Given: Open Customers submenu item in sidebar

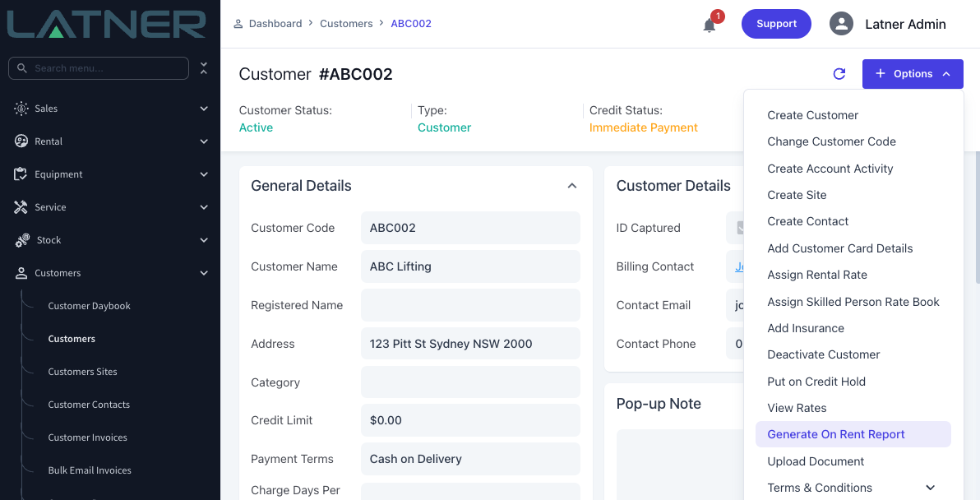Looking at the screenshot, I should 72,339.
